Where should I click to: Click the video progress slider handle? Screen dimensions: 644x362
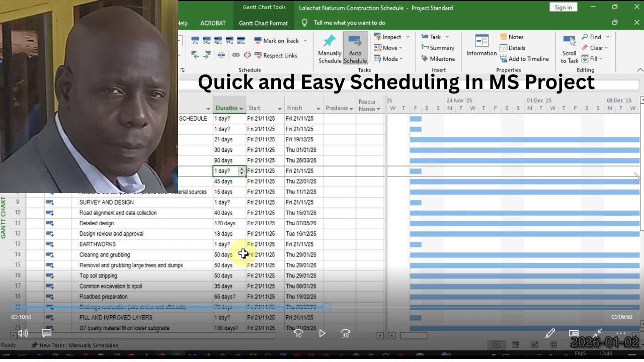pos(327,307)
